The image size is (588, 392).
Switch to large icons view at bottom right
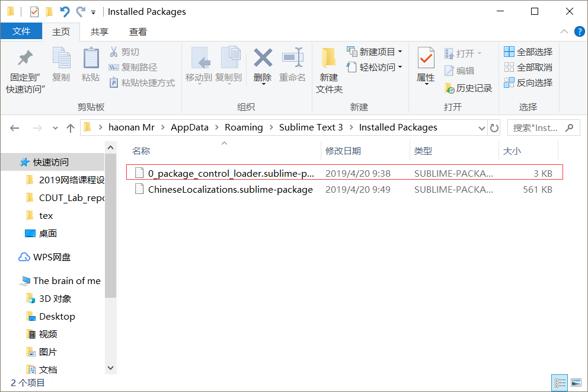click(576, 382)
